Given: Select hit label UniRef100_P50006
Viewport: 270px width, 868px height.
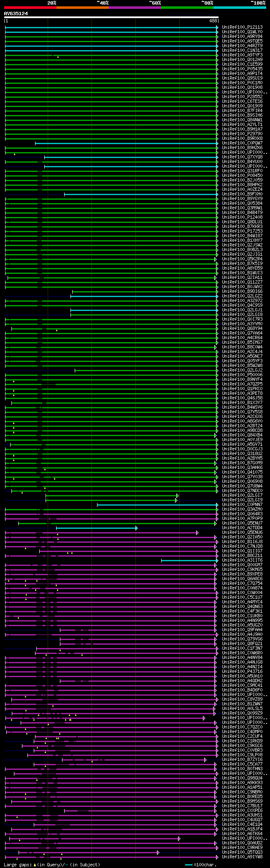Looking at the screenshot, I should 242,375.
